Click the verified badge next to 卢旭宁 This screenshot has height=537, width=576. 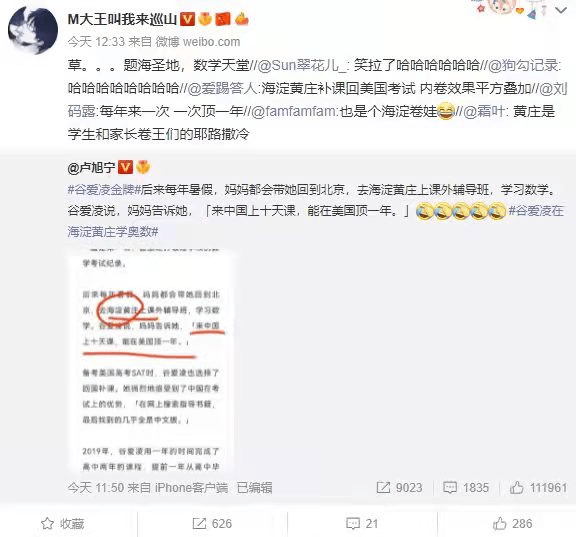(x=125, y=167)
